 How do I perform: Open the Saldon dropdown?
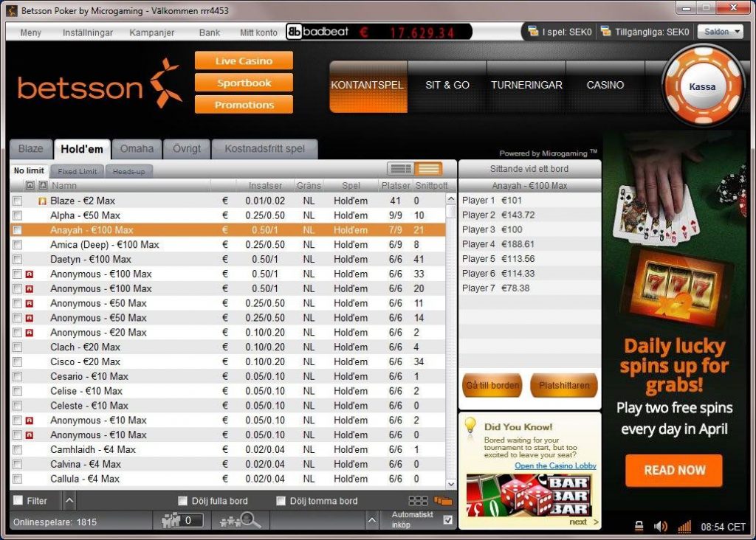[721, 31]
